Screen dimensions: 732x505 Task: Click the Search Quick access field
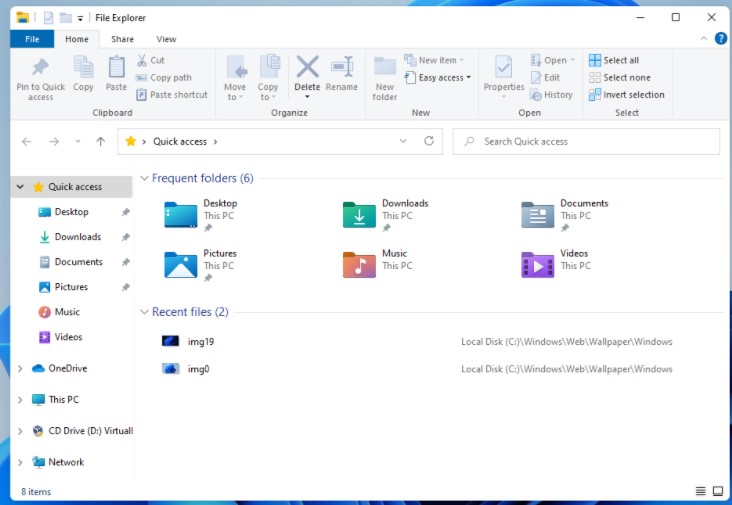click(586, 141)
